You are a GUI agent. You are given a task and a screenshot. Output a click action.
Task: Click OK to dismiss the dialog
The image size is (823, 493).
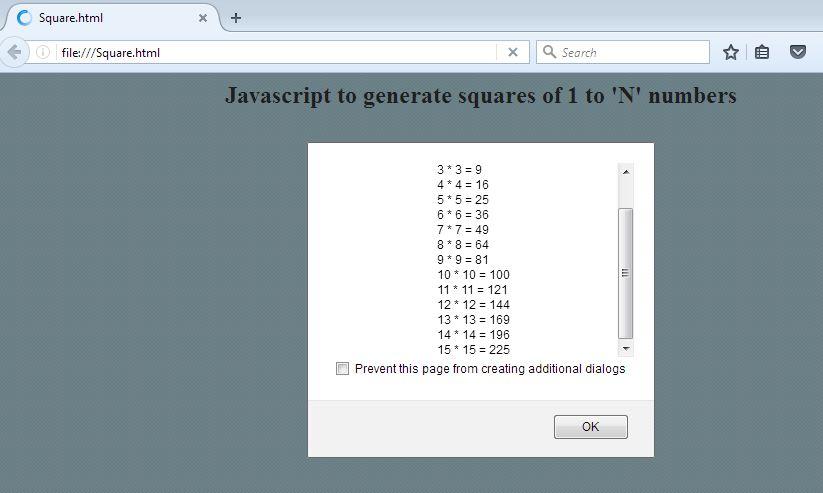point(590,427)
